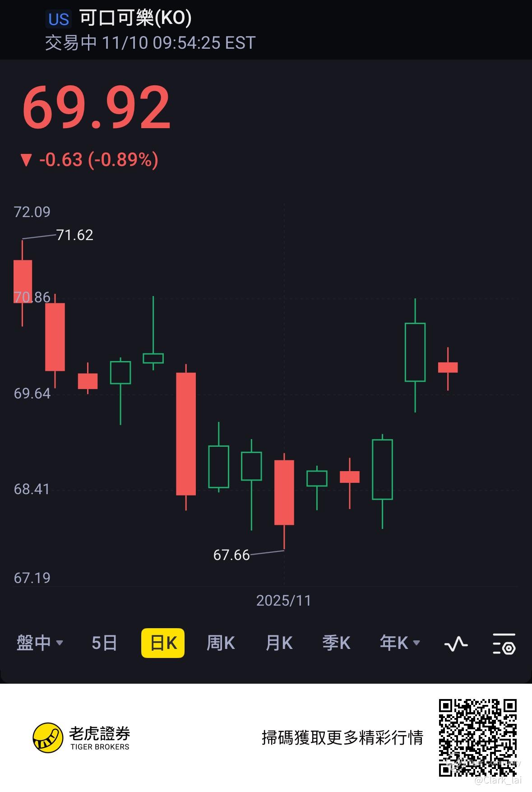Tap the 可口可樂(KO) stock title
Image resolution: width=532 pixels, height=792 pixels.
click(135, 18)
